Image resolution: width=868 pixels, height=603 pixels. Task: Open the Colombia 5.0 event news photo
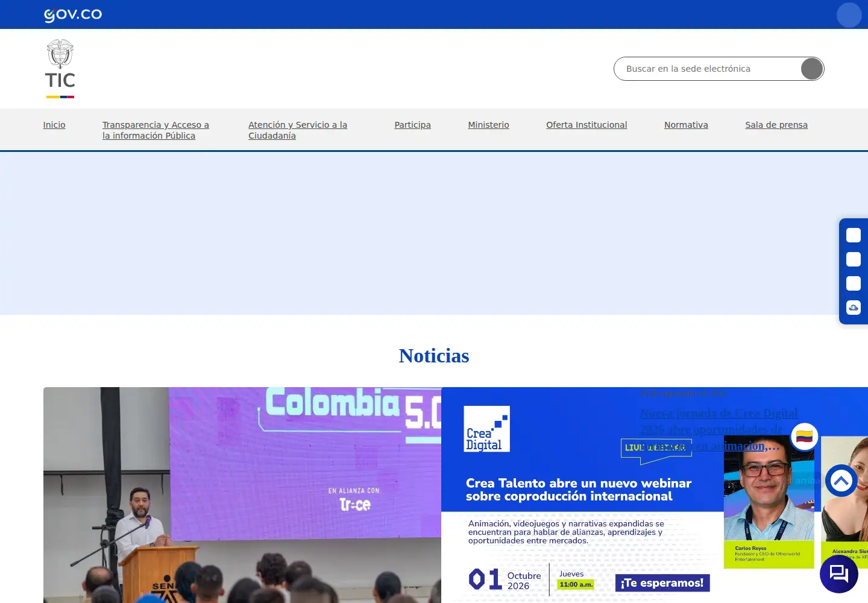pyautogui.click(x=242, y=495)
